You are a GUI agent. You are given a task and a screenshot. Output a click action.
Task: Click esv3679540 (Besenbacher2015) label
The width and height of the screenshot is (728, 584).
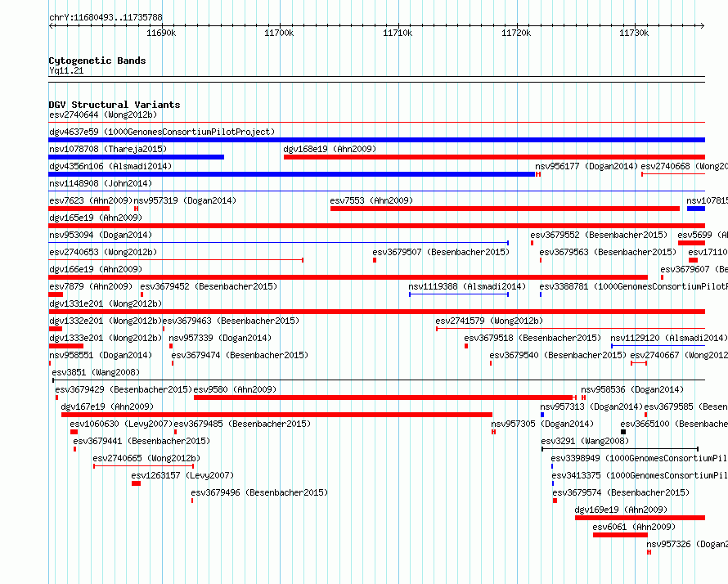[x=558, y=355]
